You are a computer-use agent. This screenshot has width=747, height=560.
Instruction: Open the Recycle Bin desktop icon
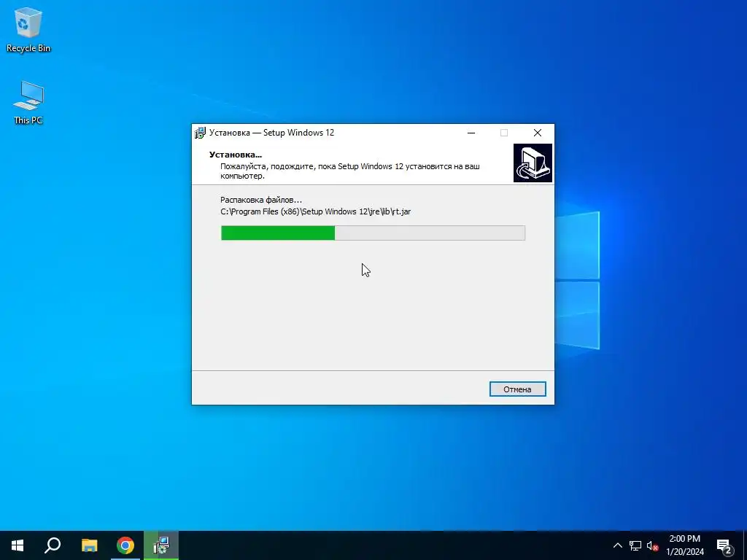pyautogui.click(x=28, y=31)
